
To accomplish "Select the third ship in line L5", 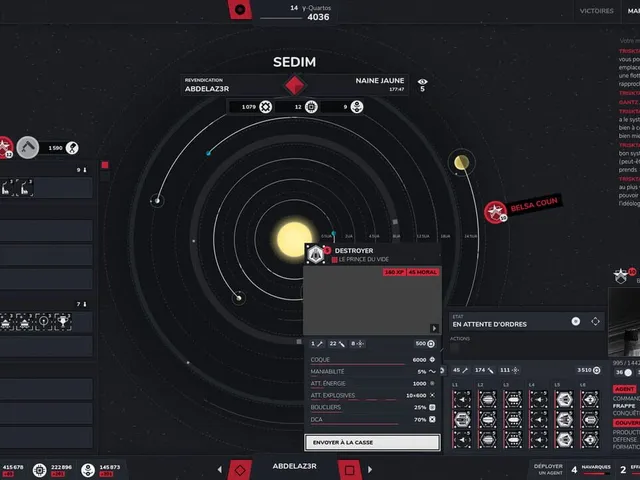I will tap(564, 440).
